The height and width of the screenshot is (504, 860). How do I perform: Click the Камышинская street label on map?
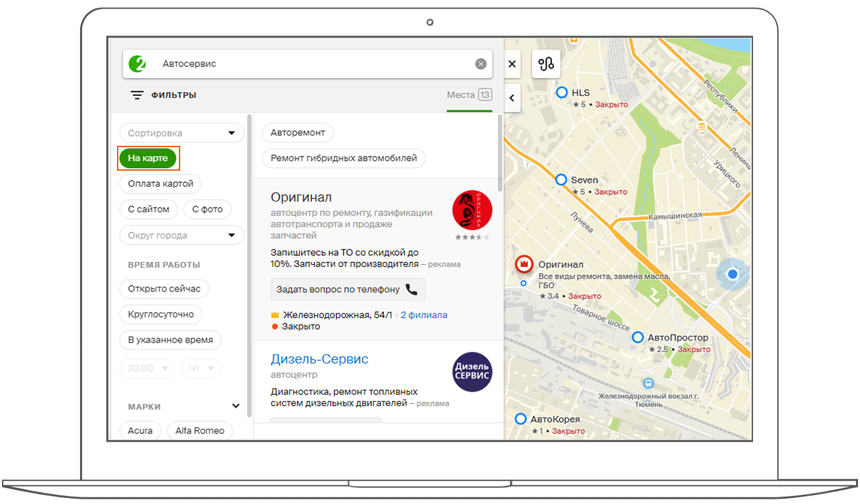[675, 216]
